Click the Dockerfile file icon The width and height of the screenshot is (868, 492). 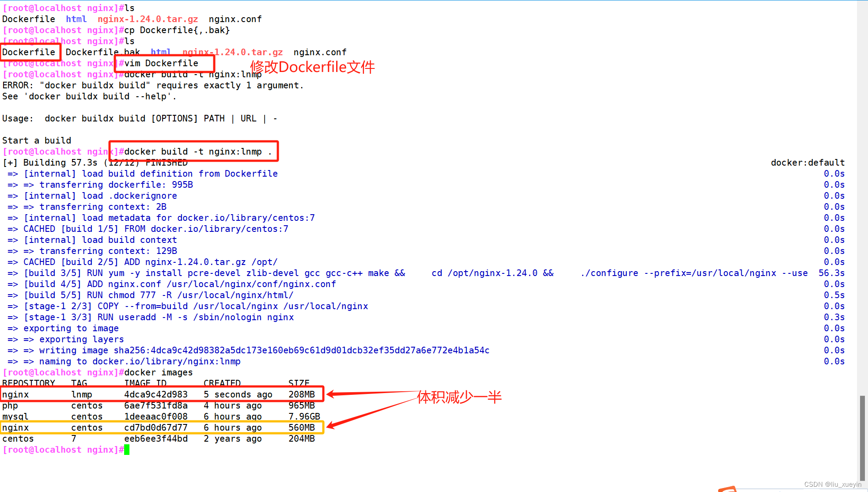[29, 52]
